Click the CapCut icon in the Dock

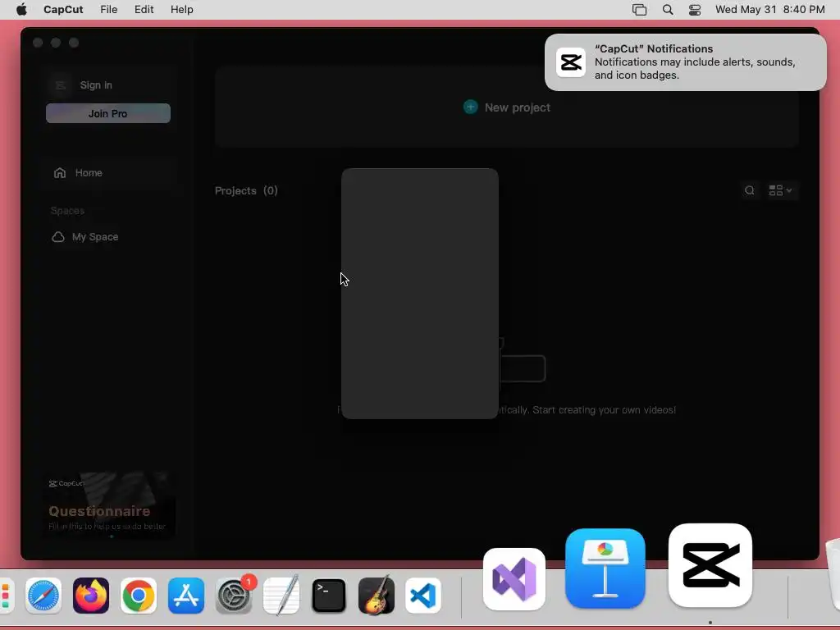tap(710, 566)
